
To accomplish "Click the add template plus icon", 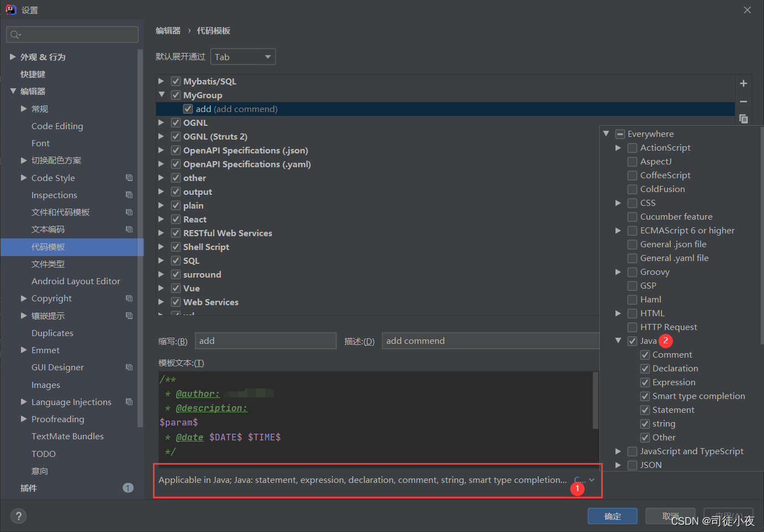I will 744,83.
